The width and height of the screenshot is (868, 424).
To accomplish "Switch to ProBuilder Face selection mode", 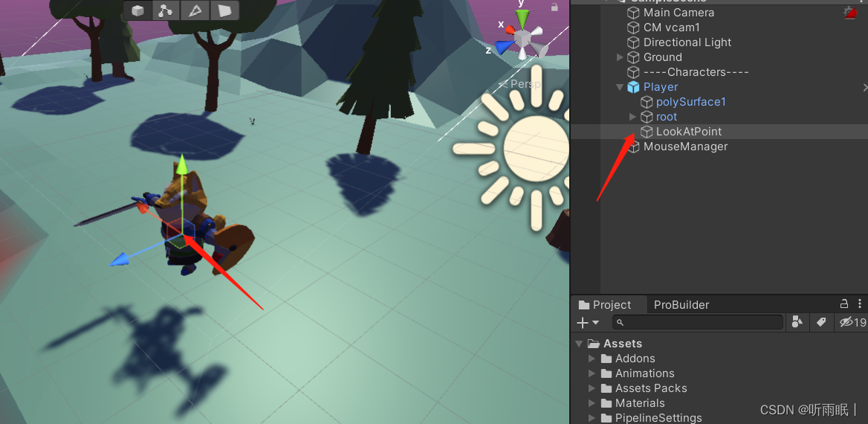I will (x=224, y=10).
